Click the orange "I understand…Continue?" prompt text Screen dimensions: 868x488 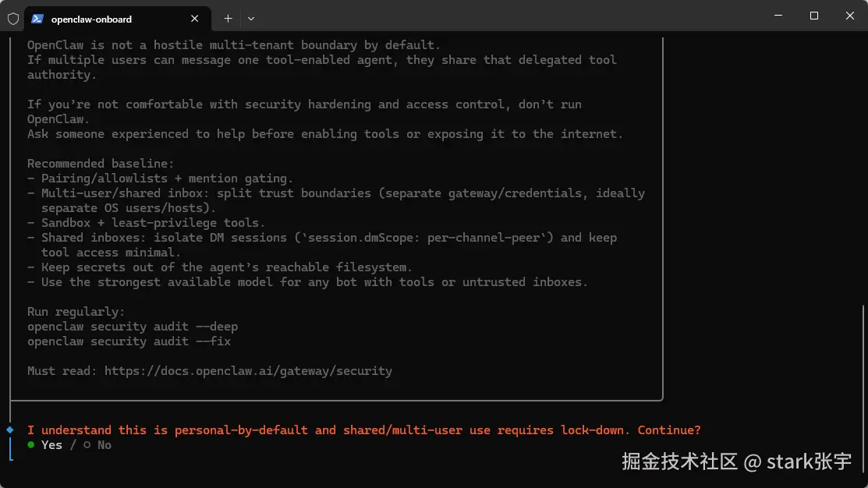click(363, 430)
